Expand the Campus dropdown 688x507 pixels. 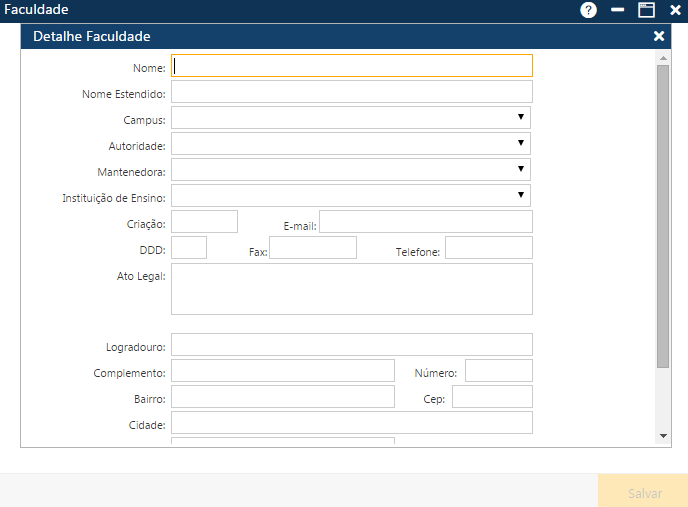[x=520, y=118]
